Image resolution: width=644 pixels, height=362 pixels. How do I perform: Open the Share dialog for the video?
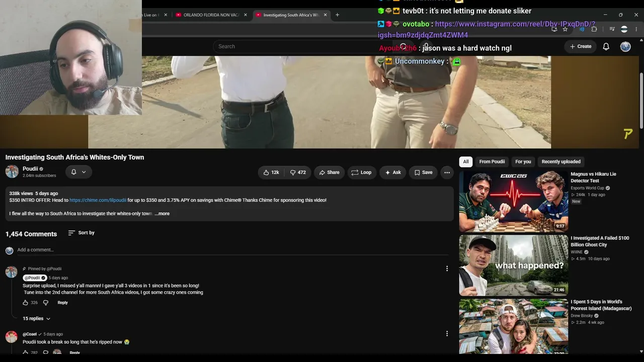click(330, 172)
